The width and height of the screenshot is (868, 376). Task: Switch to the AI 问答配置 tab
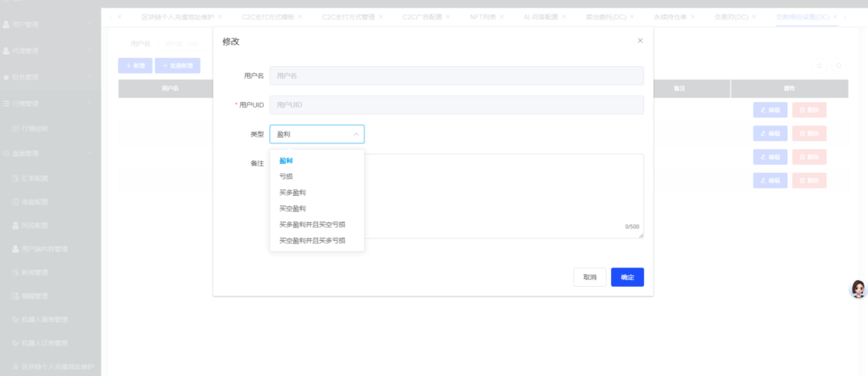(x=542, y=17)
